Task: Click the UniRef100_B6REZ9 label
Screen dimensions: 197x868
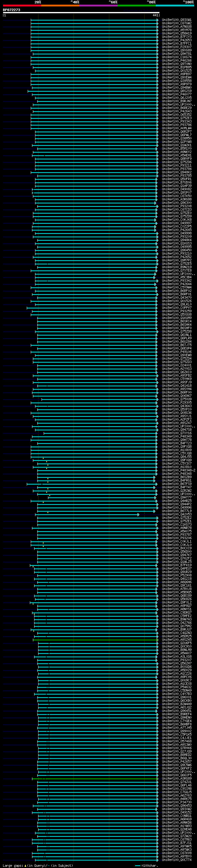Action: click(177, 108)
